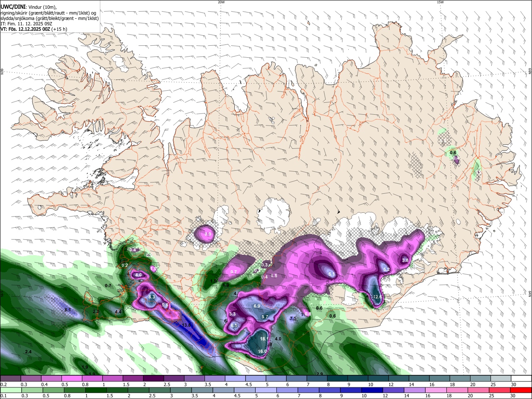The height and width of the screenshot is (399, 532).
Task: Click the 'IT: Fim. 11. 12. 2025 09Z' line
Action: pyautogui.click(x=26, y=24)
